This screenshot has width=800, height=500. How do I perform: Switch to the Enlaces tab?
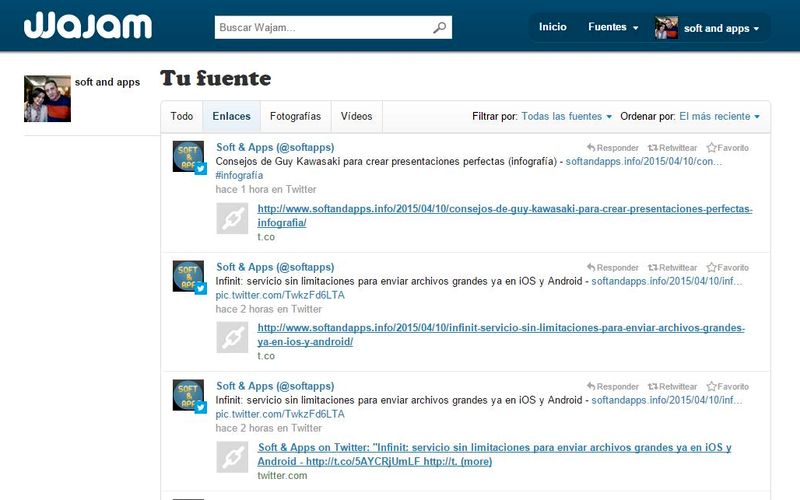(x=232, y=116)
